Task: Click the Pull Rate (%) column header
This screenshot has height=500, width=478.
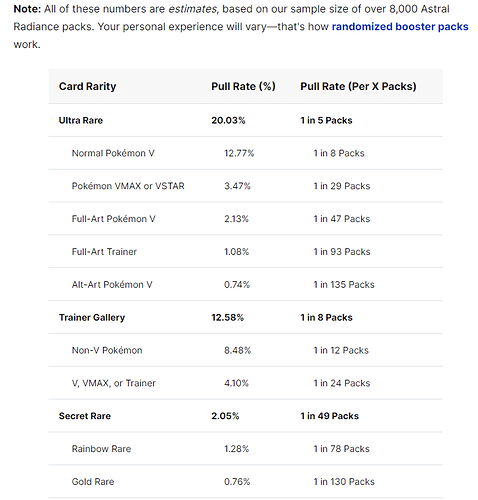Action: (x=243, y=86)
